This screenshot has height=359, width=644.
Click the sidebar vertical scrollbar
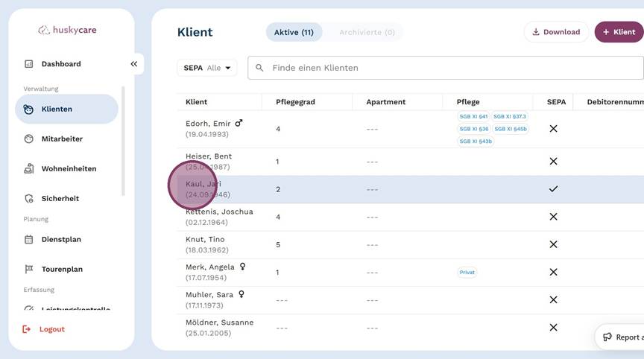click(x=123, y=142)
